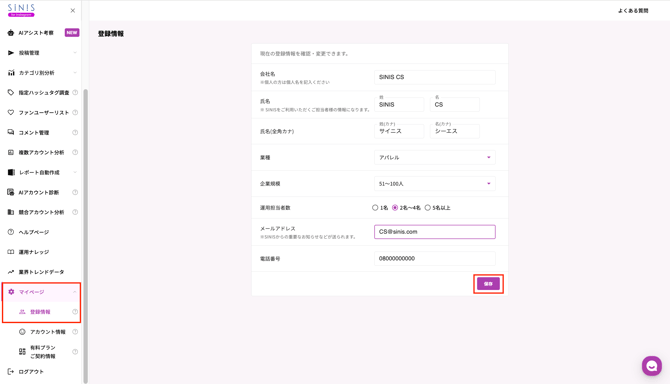Screen dimensions: 670x384
Task: Click the コメント管理 speech-bubble icon
Action: tap(11, 132)
